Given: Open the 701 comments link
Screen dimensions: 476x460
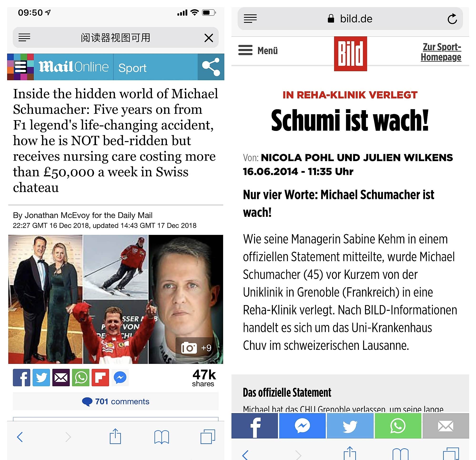Looking at the screenshot, I should 115,401.
